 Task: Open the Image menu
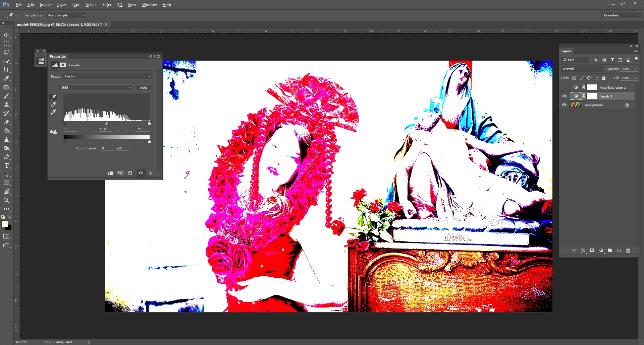[45, 5]
